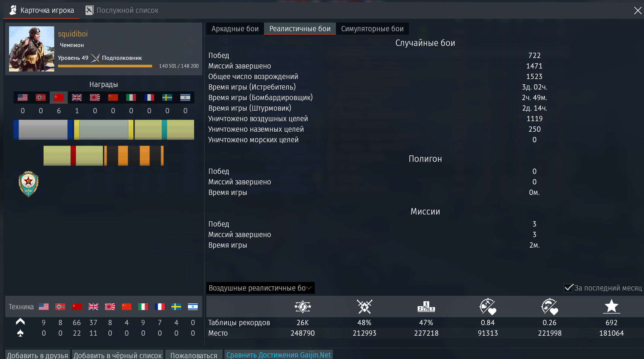
Task: Toggle the За последний месяц checkbox
Action: coord(568,288)
